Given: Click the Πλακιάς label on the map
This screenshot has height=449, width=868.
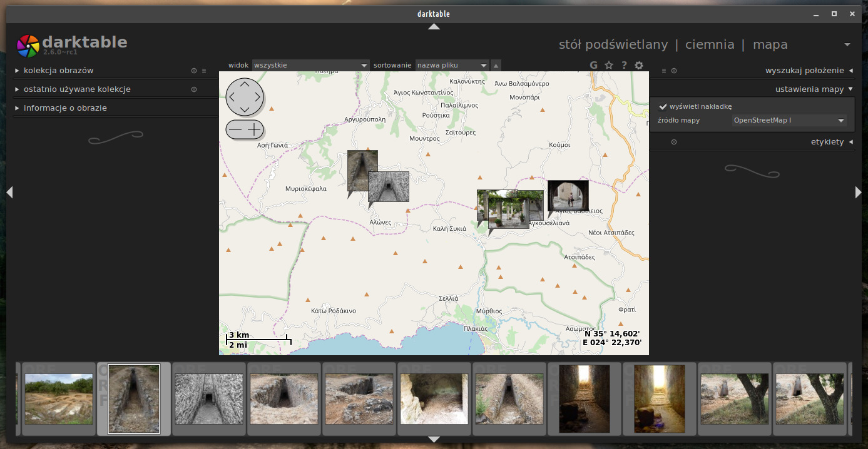Looking at the screenshot, I should (x=476, y=328).
